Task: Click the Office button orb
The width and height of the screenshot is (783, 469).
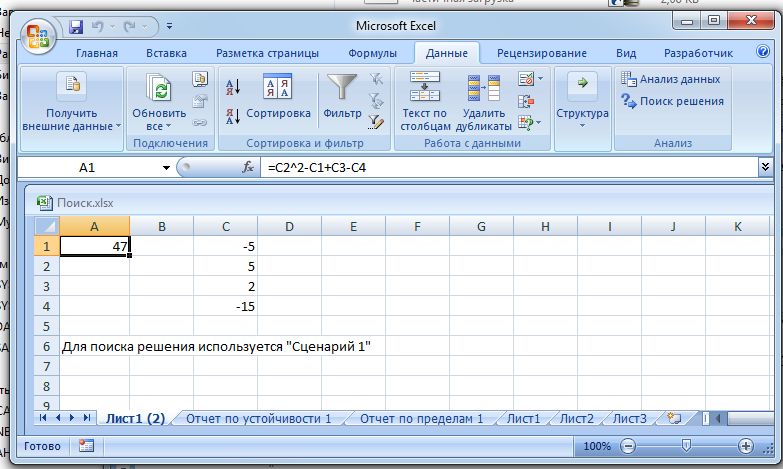Action: (37, 36)
